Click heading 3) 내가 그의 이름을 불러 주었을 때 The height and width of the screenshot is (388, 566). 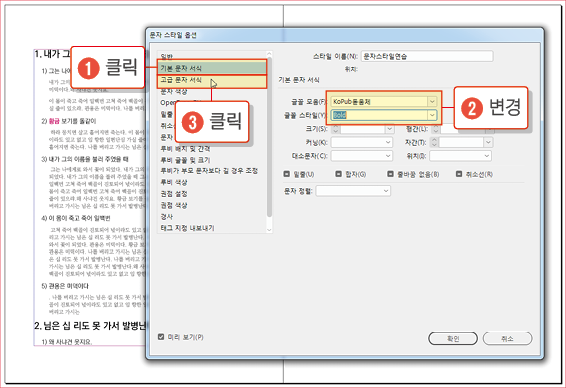[x=84, y=159]
